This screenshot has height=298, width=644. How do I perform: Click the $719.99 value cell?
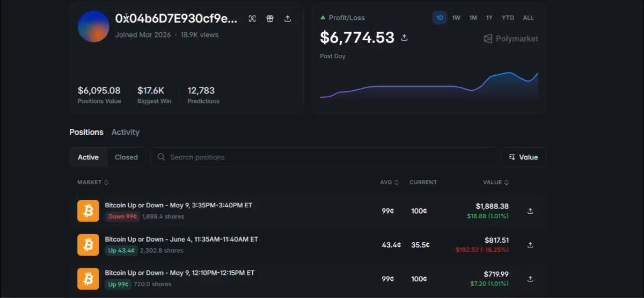click(496, 274)
